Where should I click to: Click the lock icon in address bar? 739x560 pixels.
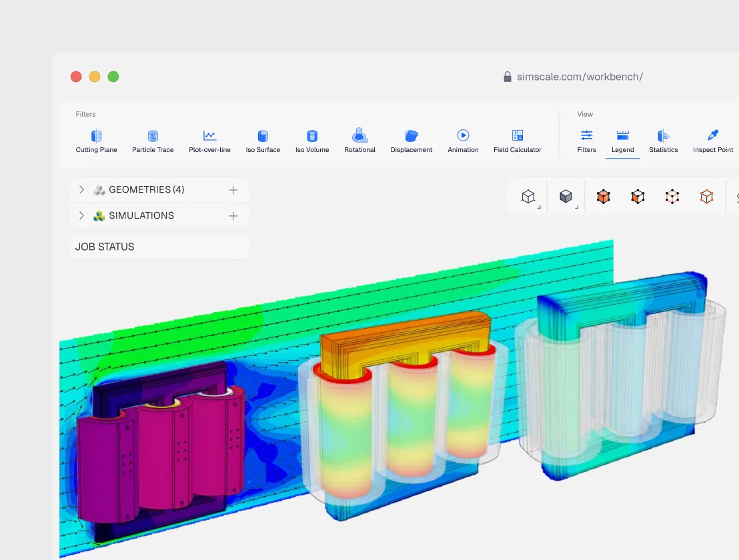pos(507,77)
